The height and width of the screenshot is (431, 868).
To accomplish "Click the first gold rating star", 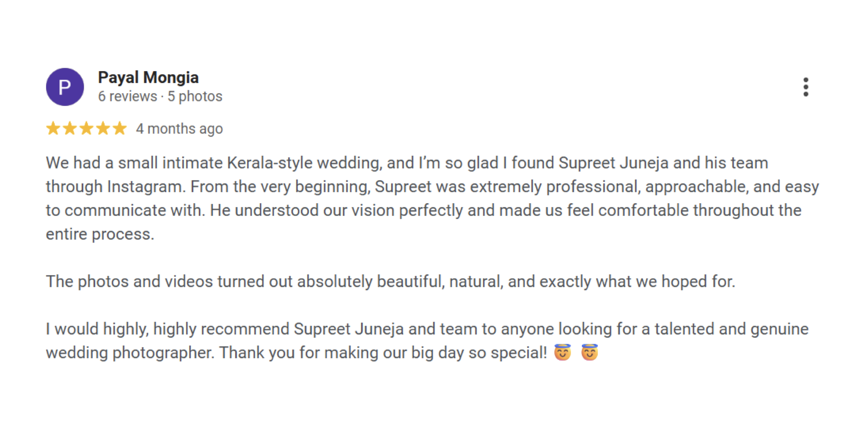I will [53, 128].
